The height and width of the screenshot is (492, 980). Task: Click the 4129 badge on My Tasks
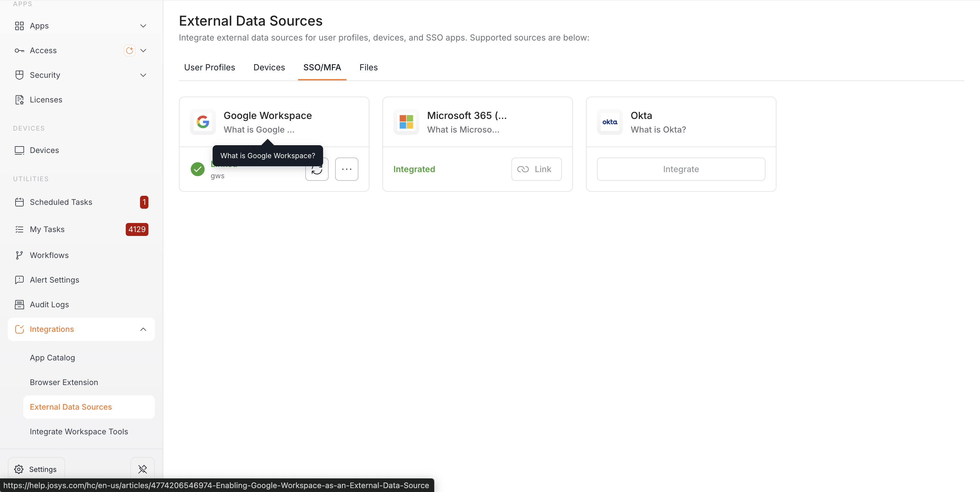click(x=137, y=229)
